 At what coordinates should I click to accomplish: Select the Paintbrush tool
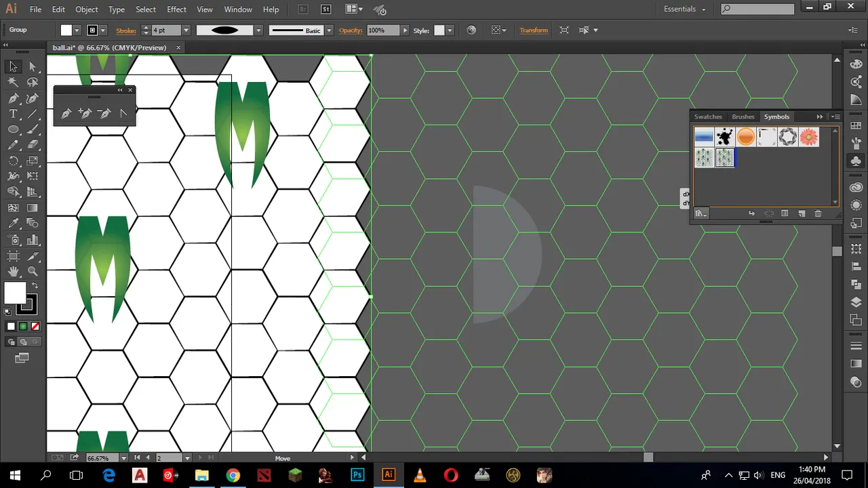[32, 129]
